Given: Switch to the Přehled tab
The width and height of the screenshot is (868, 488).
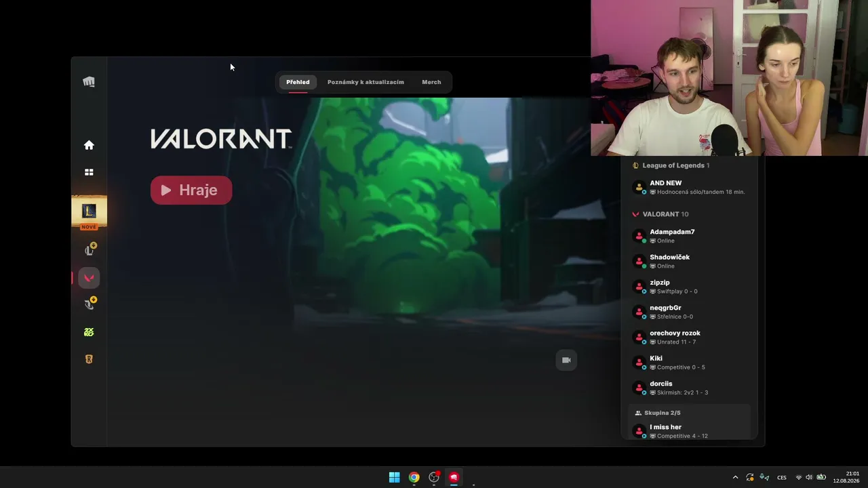Looking at the screenshot, I should (298, 82).
